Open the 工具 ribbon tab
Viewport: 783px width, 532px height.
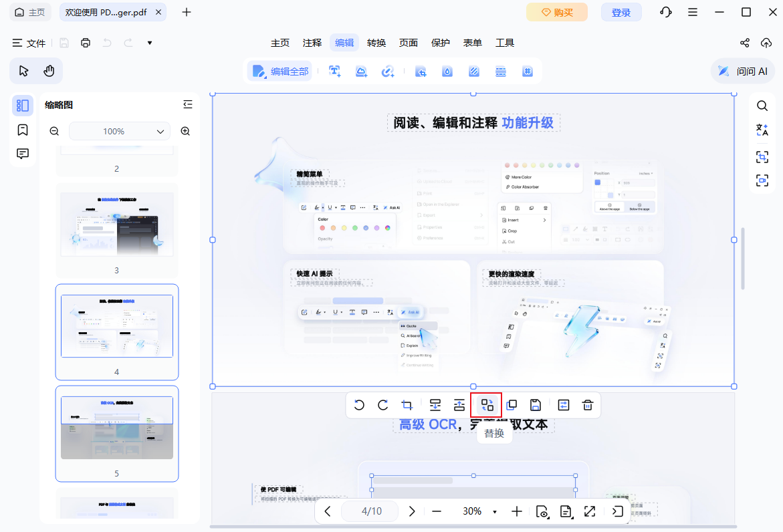[x=504, y=43]
